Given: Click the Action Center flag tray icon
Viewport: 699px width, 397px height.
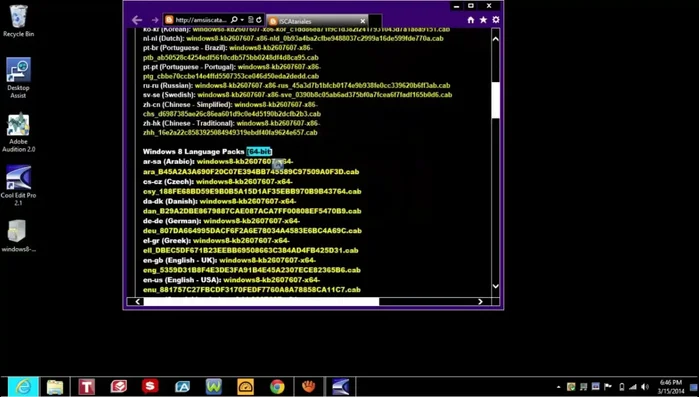Looking at the screenshot, I should click(607, 387).
